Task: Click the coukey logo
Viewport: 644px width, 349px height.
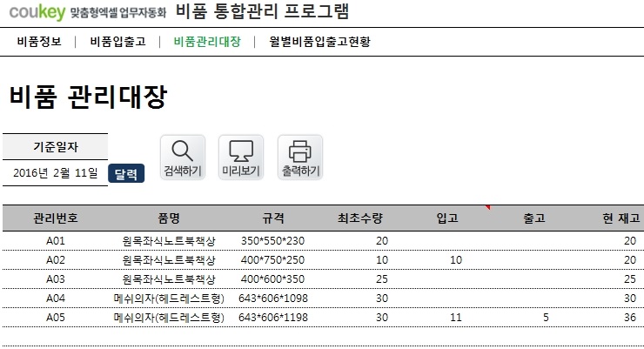Action: coord(37,12)
